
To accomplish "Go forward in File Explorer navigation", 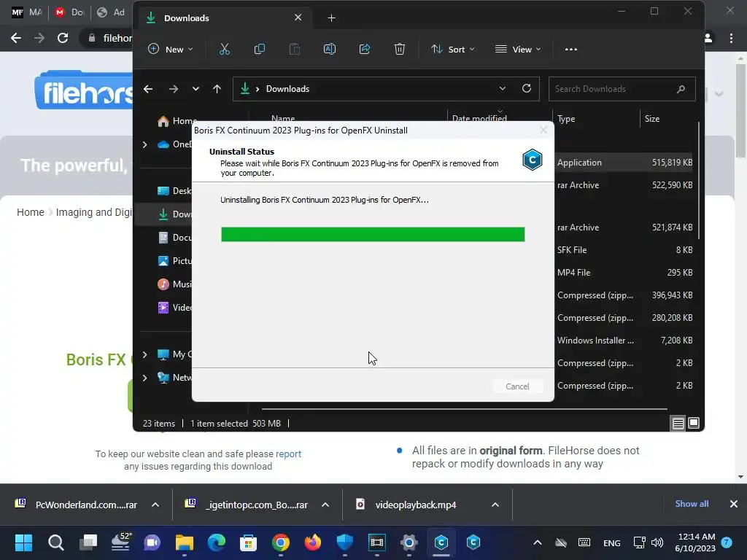I will 174,89.
